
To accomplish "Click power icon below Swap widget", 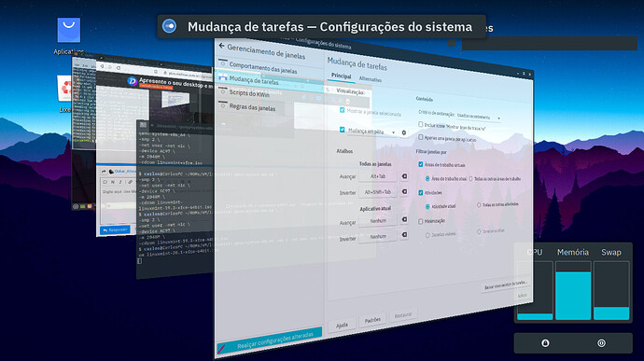I will click(x=601, y=343).
